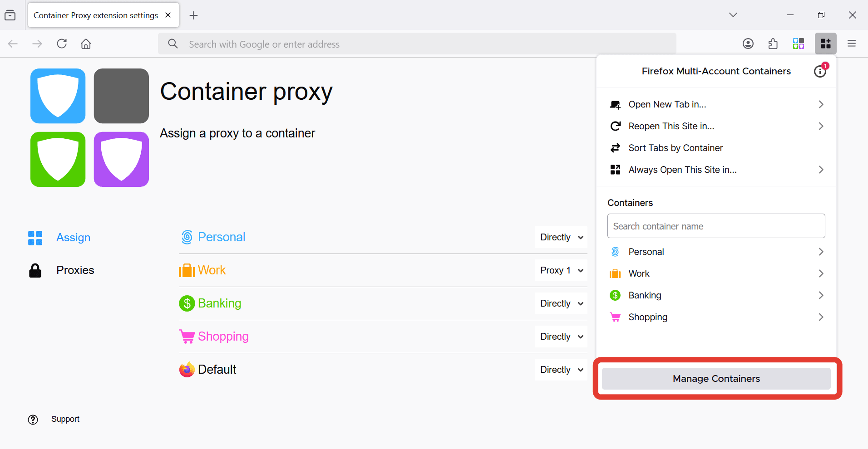Viewport: 868px width, 449px height.
Task: Click the Container Proxy extension settings tab
Action: pyautogui.click(x=95, y=15)
